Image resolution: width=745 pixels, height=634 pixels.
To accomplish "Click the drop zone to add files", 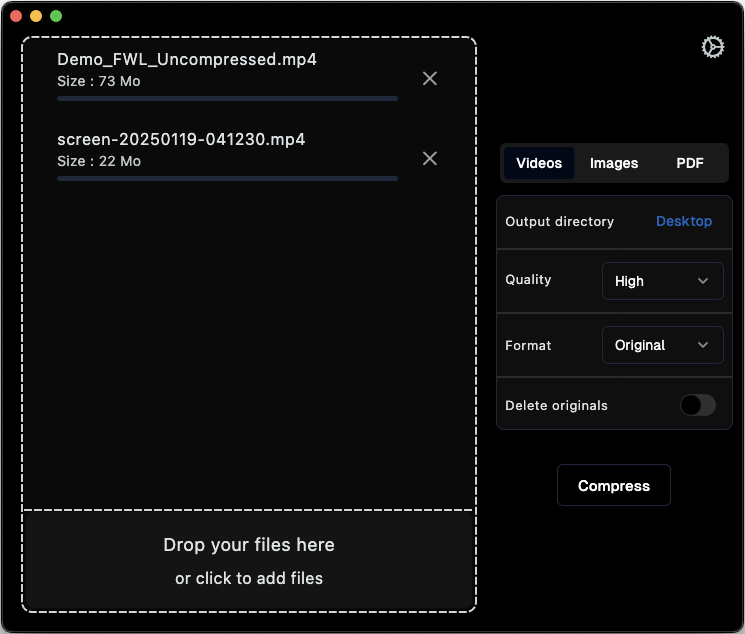I will coord(249,561).
